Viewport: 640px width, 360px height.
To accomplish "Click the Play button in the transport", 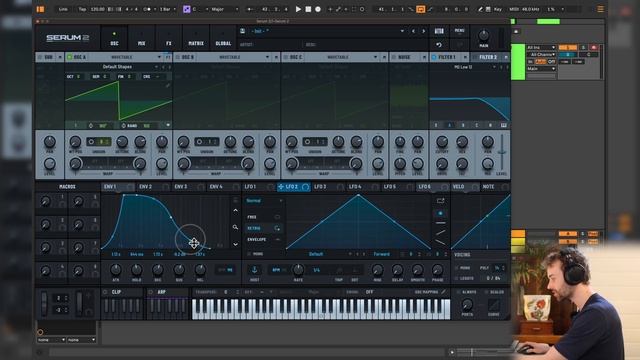I will pos(298,9).
